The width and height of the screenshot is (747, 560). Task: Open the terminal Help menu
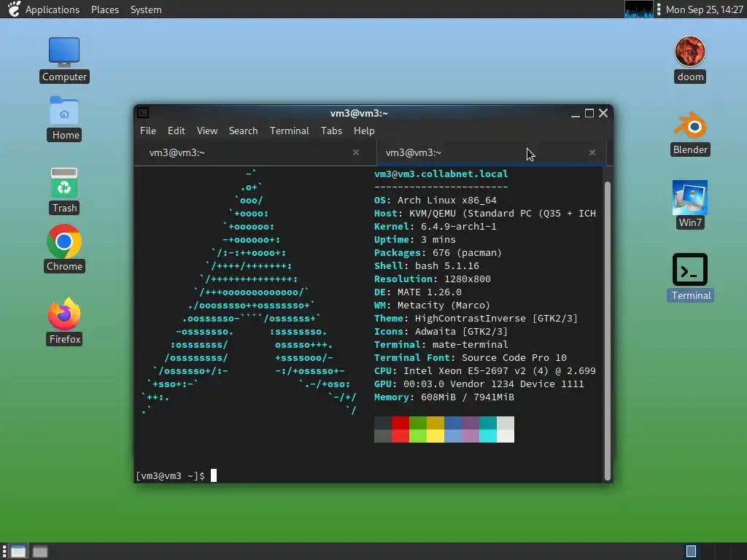tap(364, 131)
